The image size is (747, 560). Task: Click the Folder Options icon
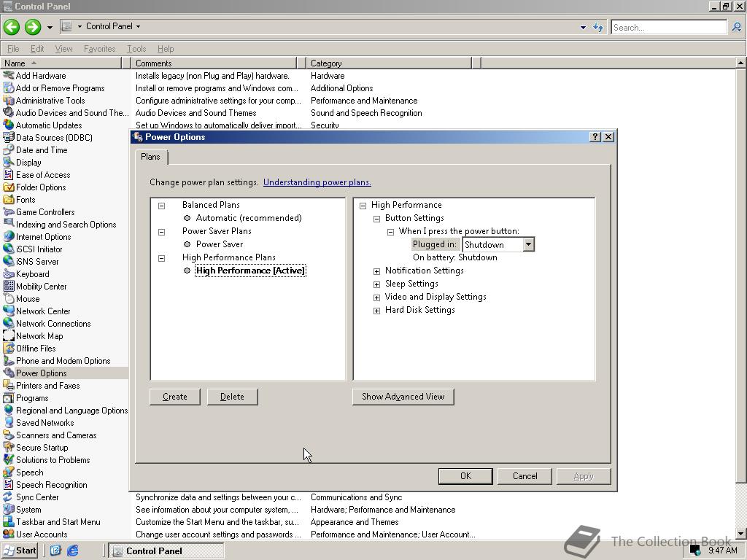pos(8,187)
